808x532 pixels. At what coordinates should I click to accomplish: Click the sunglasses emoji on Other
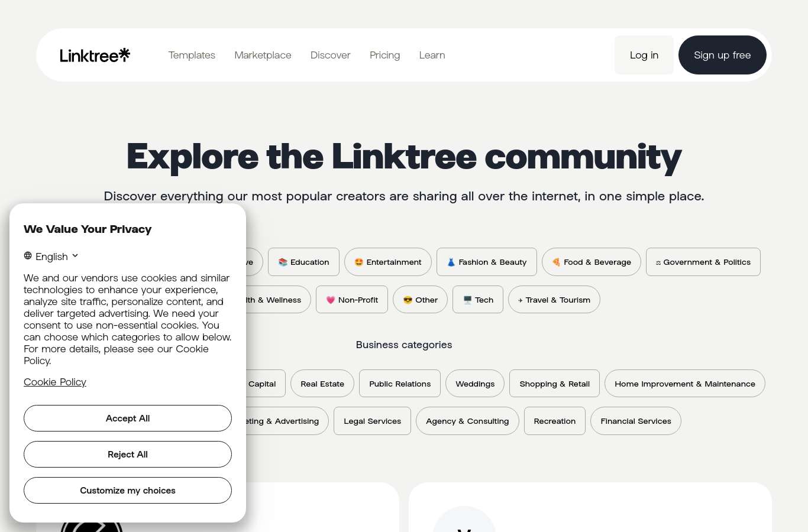point(408,300)
